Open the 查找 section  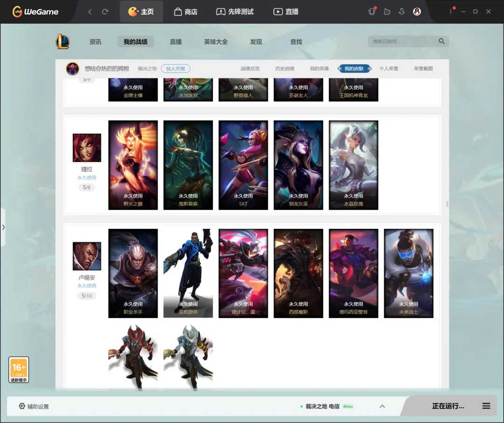tap(296, 42)
